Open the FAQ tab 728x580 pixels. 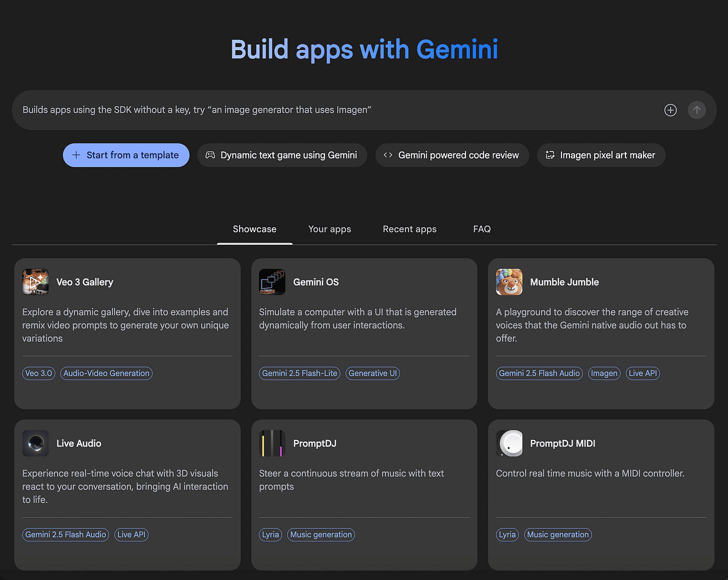click(x=482, y=229)
